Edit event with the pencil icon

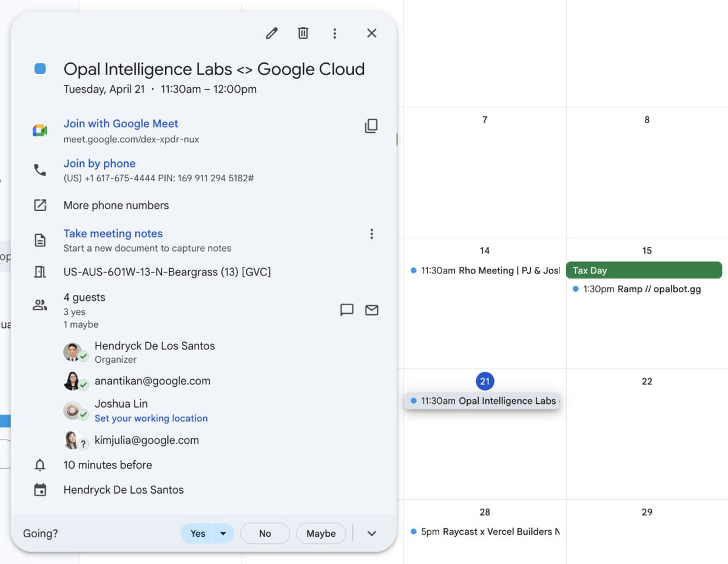coord(272,33)
